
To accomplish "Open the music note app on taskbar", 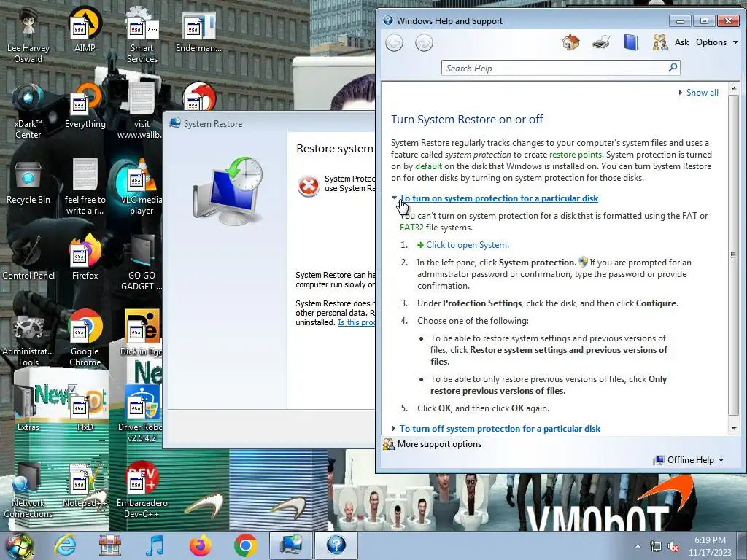I will click(155, 545).
